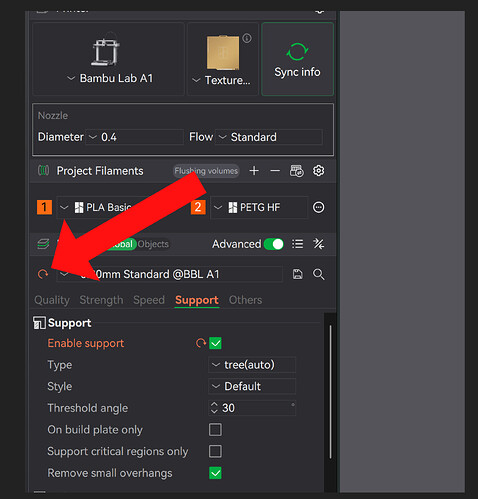Click the Nozzle section label
The image size is (478, 499).
[53, 116]
